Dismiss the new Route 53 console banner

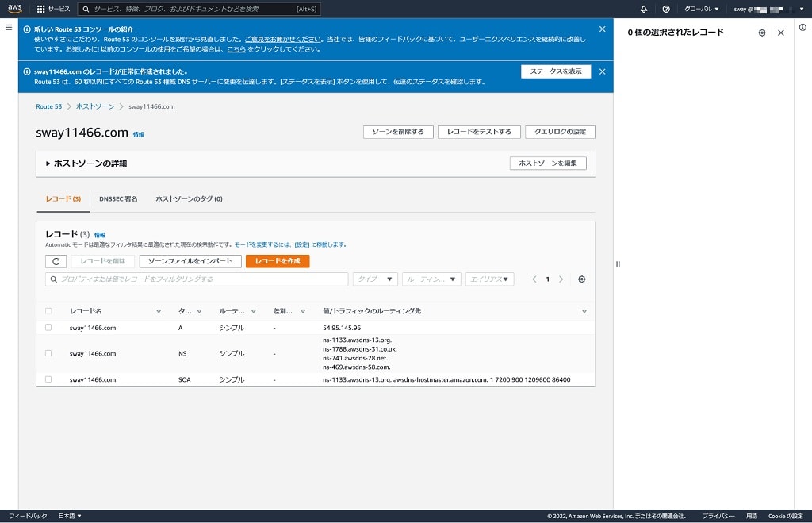(x=603, y=29)
